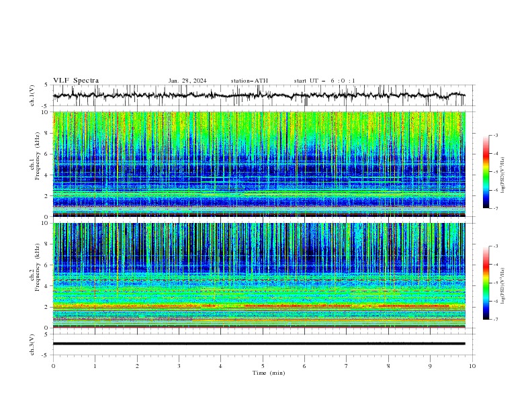
Task: Click the "-7" label on ch.2 colorbar
Action: tap(496, 319)
